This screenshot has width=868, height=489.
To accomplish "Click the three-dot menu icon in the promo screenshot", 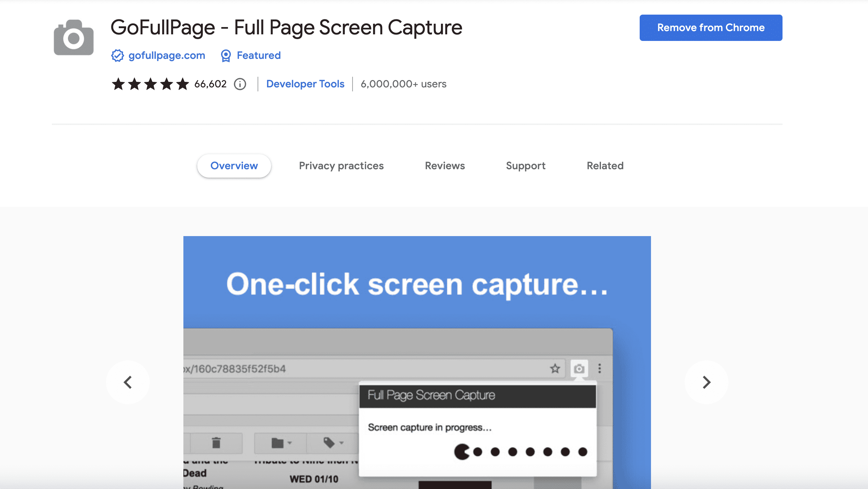I will (x=600, y=369).
